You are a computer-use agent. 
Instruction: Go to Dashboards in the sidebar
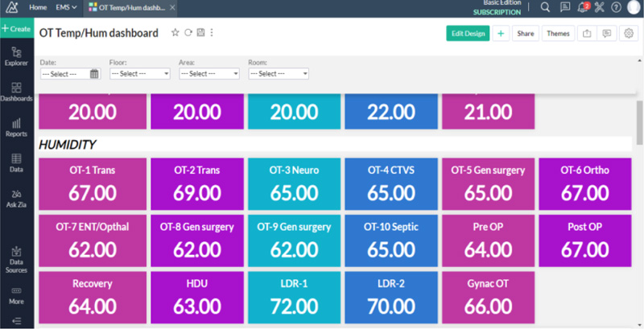[16, 90]
